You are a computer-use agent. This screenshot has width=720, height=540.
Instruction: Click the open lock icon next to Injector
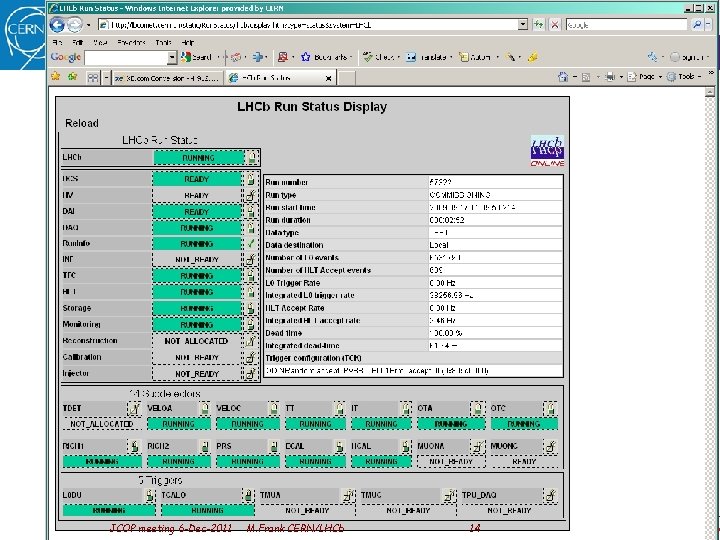[252, 374]
